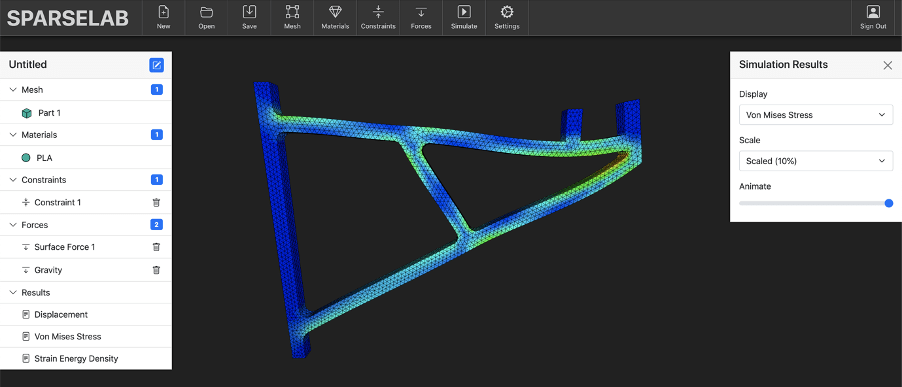The height and width of the screenshot is (387, 902).
Task: Click the SPARSELAB logo
Action: point(68,18)
